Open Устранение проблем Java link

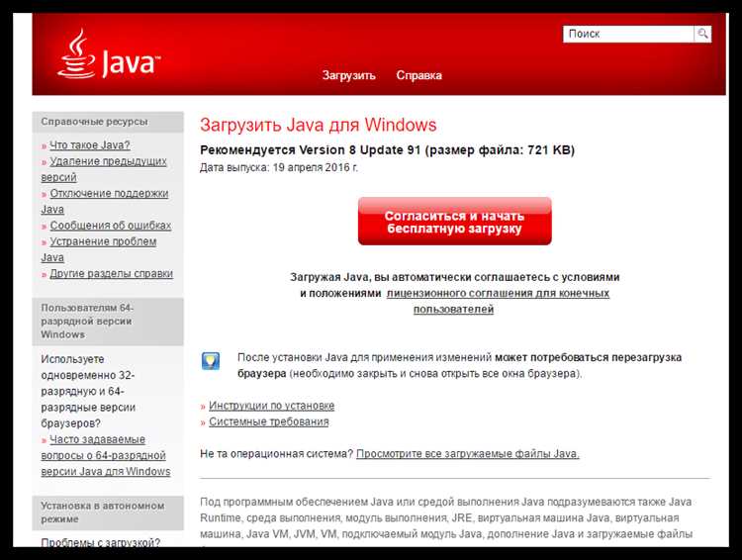click(98, 249)
